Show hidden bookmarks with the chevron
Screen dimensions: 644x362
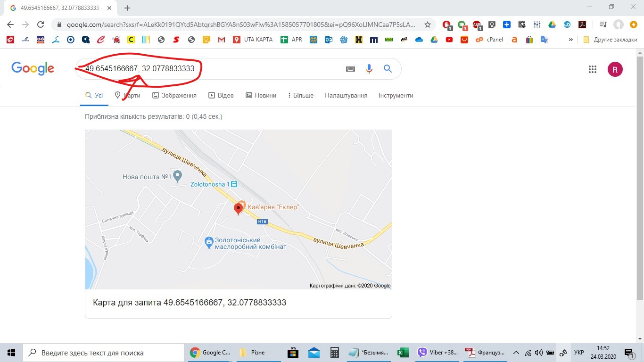[x=571, y=40]
